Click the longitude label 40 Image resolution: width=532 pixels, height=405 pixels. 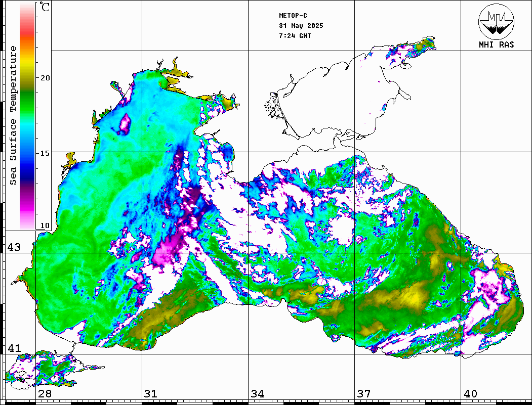point(470,394)
